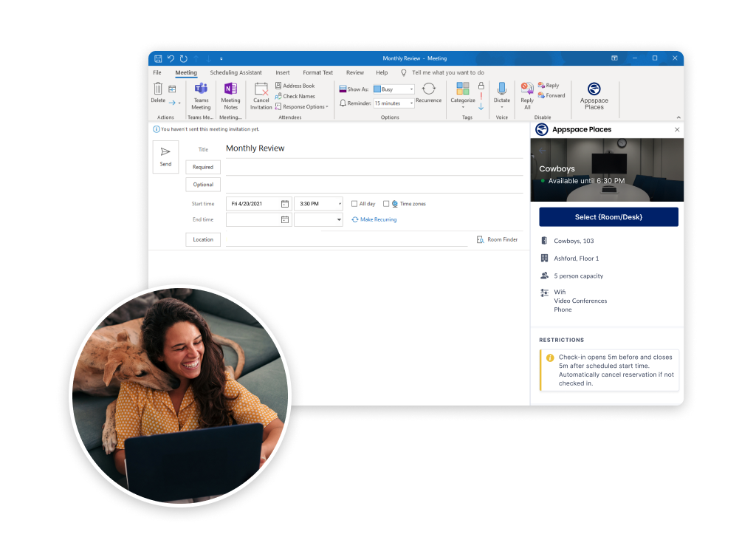Open the start date calendar picker

click(x=285, y=204)
